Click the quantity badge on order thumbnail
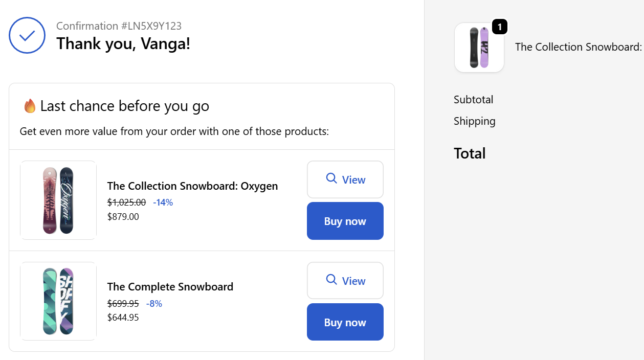This screenshot has height=360, width=644. [x=499, y=27]
